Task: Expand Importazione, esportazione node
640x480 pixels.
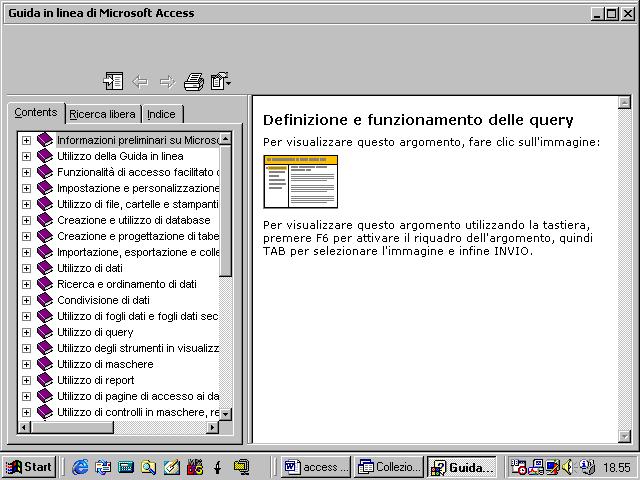Action: pyautogui.click(x=26, y=252)
